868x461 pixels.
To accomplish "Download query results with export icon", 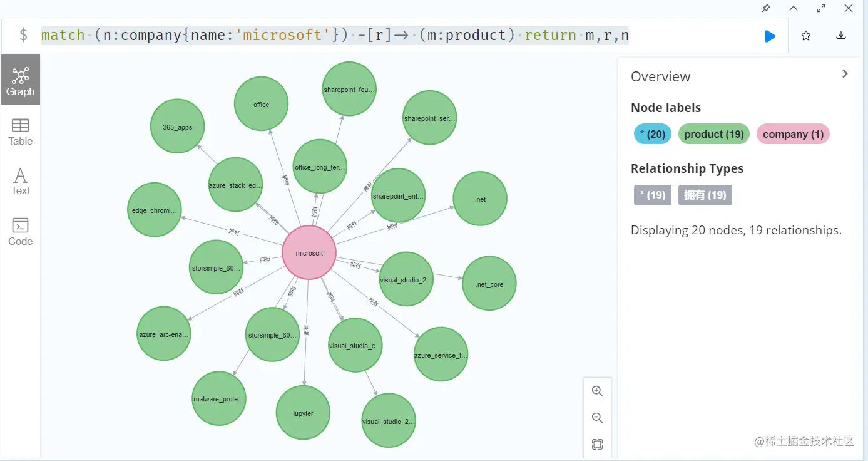I will point(841,36).
